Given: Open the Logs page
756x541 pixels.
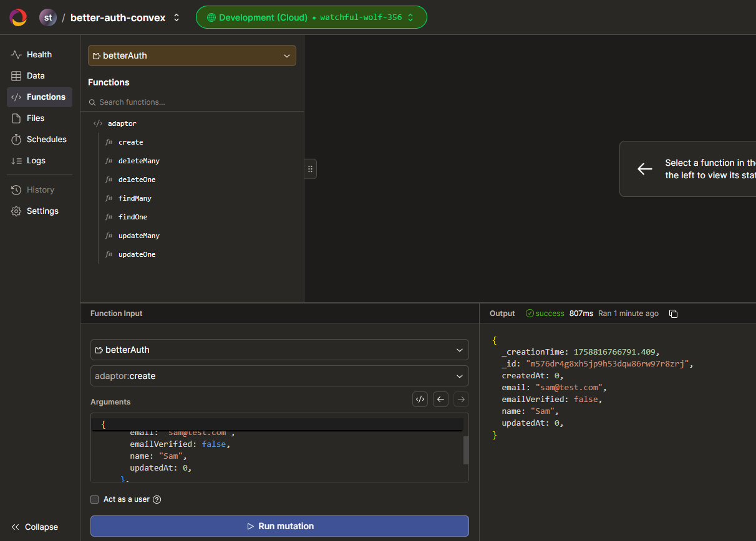Looking at the screenshot, I should [x=36, y=161].
